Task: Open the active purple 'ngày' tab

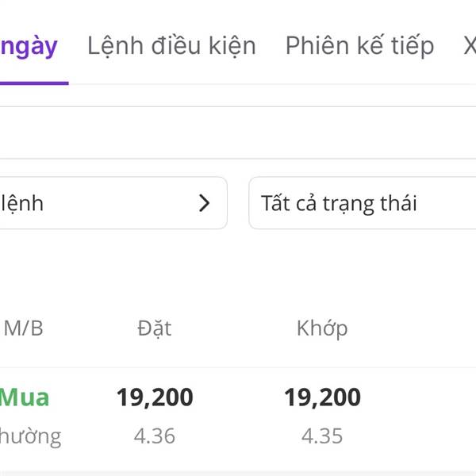Action: click(x=29, y=46)
